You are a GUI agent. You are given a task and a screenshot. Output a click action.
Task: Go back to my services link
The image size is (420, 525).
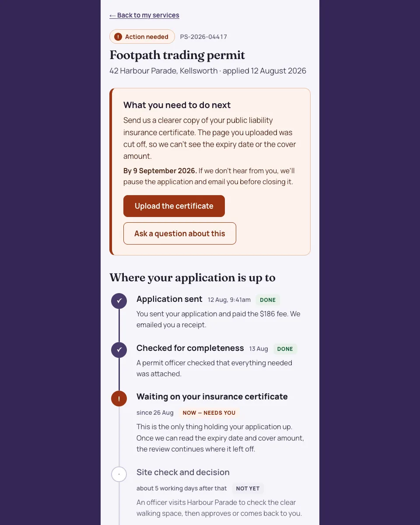pos(144,15)
